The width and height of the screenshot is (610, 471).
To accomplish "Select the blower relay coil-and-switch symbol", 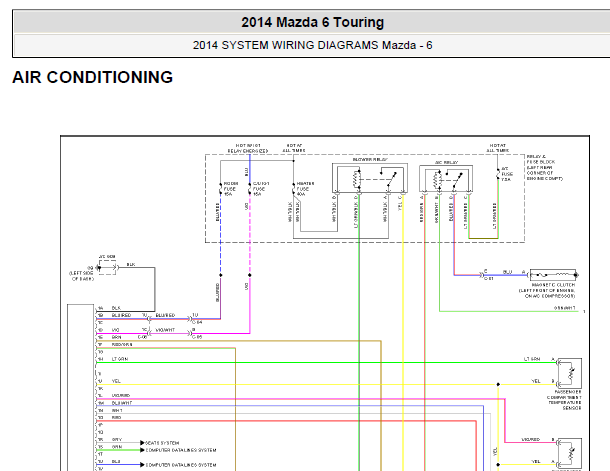I will coord(370,179).
